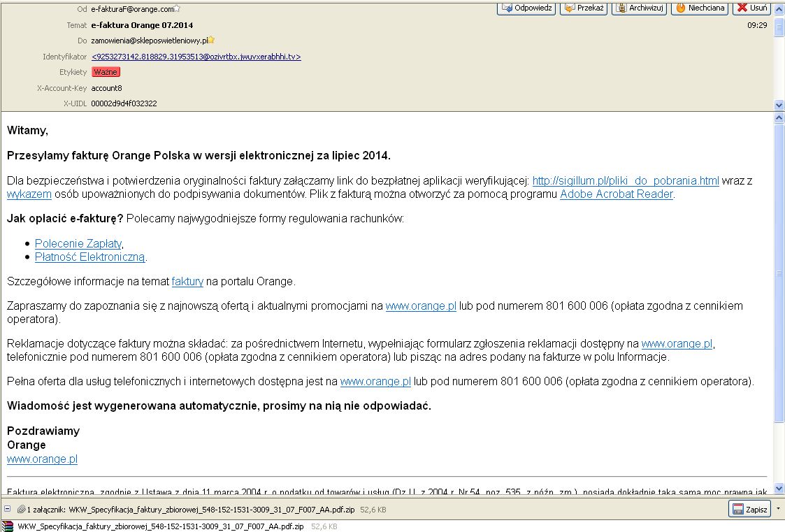This screenshot has height=532, width=785.
Task: Click the star beside the sender address e-fakturaF@orange.com
Action: (177, 8)
